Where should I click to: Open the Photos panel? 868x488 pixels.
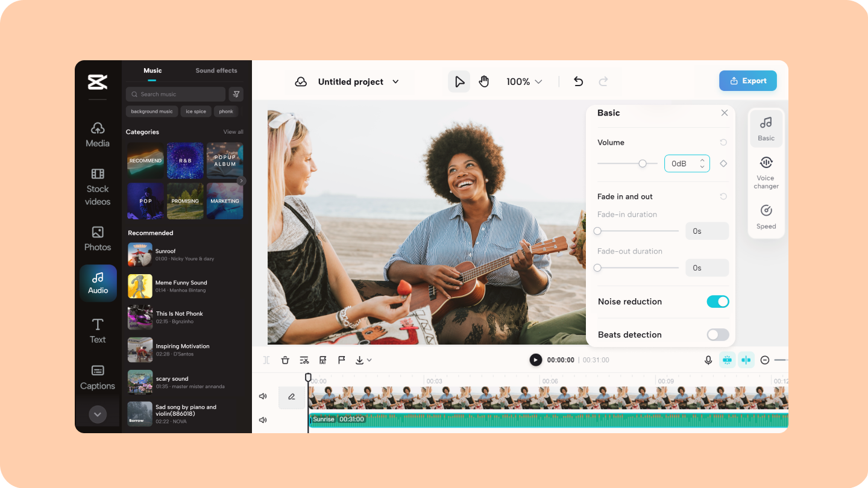[98, 239]
